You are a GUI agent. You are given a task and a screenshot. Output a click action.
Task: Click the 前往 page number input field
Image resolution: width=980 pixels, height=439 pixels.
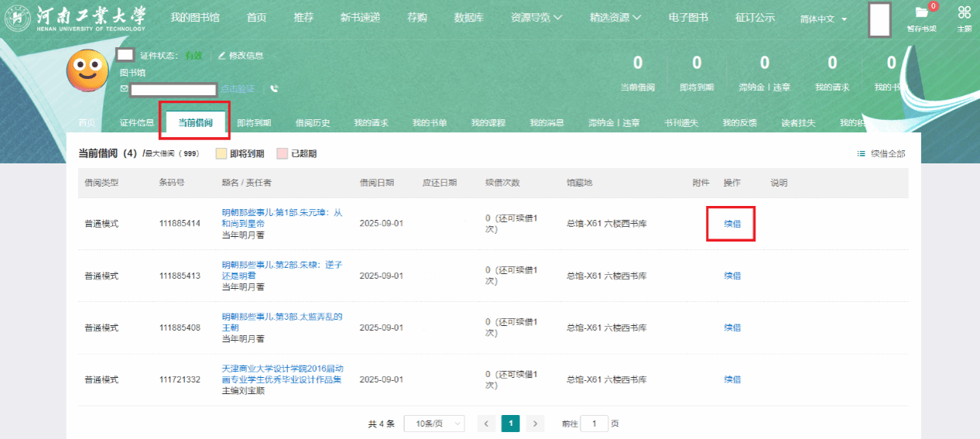pos(594,424)
